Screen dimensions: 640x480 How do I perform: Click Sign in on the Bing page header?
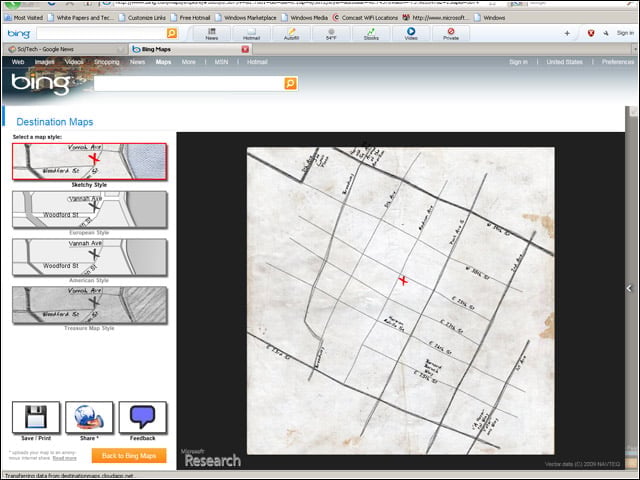coord(518,62)
